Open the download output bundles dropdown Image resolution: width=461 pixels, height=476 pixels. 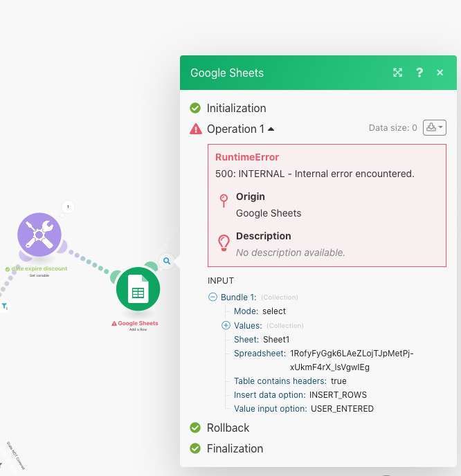pos(435,127)
